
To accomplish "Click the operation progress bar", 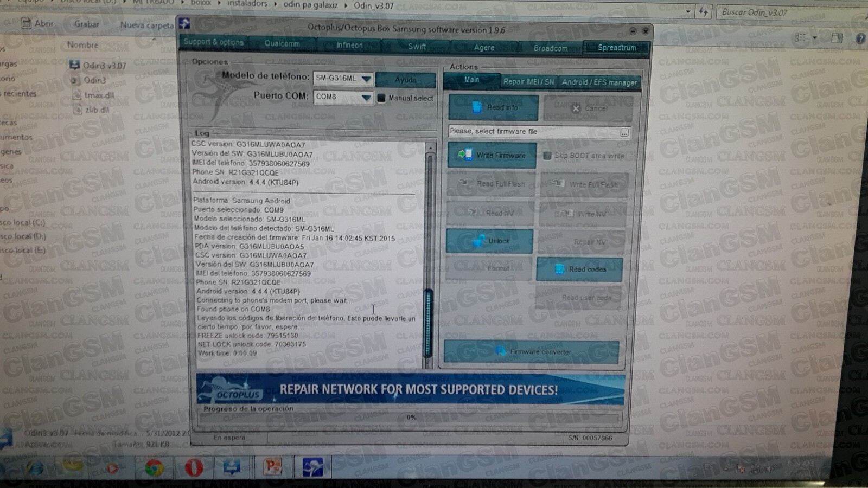I will coord(410,418).
